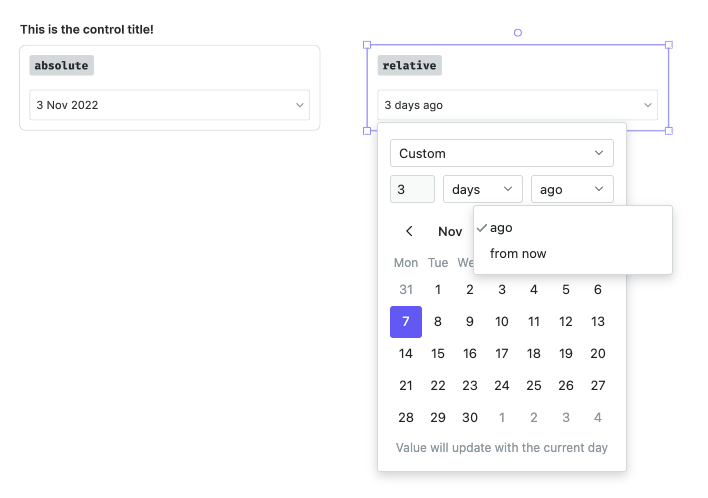708x498 pixels.
Task: Click the bottom-right selection handle of relative control
Action: coord(669,131)
